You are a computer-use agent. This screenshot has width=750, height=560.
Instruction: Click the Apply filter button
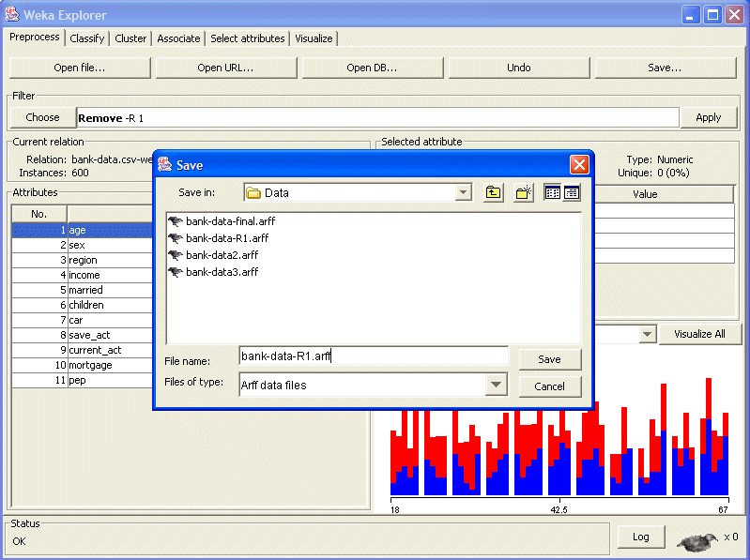(x=708, y=117)
